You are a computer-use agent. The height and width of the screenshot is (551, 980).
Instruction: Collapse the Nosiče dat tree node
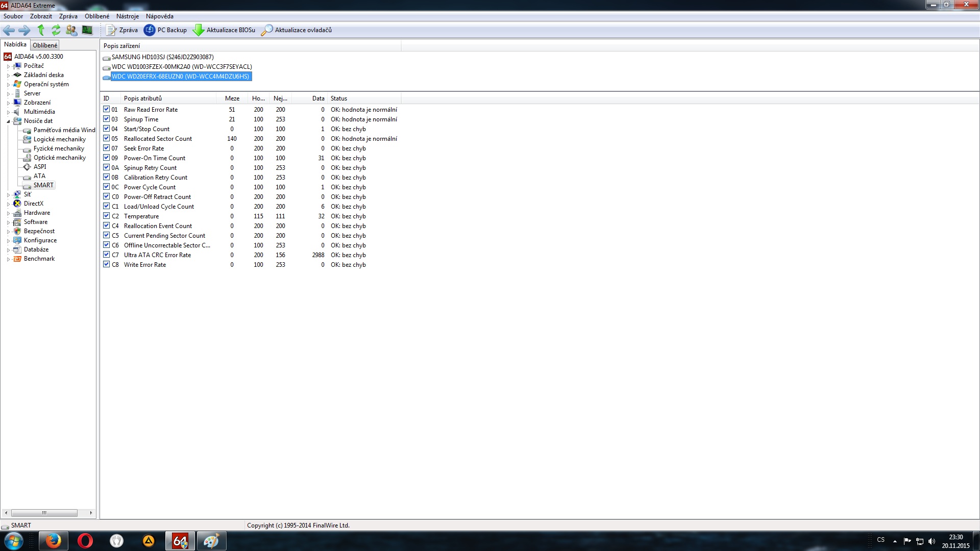[8, 121]
